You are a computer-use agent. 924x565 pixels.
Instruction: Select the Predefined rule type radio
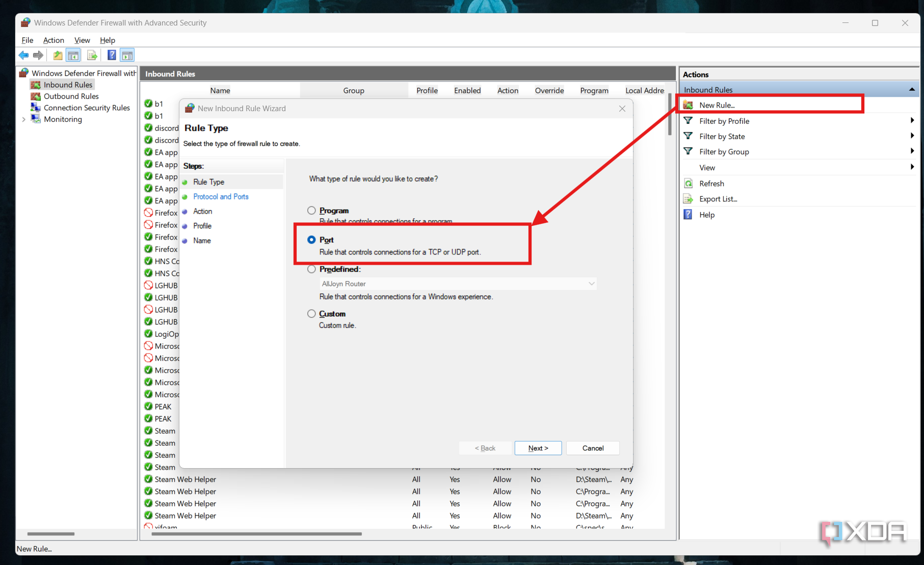311,269
